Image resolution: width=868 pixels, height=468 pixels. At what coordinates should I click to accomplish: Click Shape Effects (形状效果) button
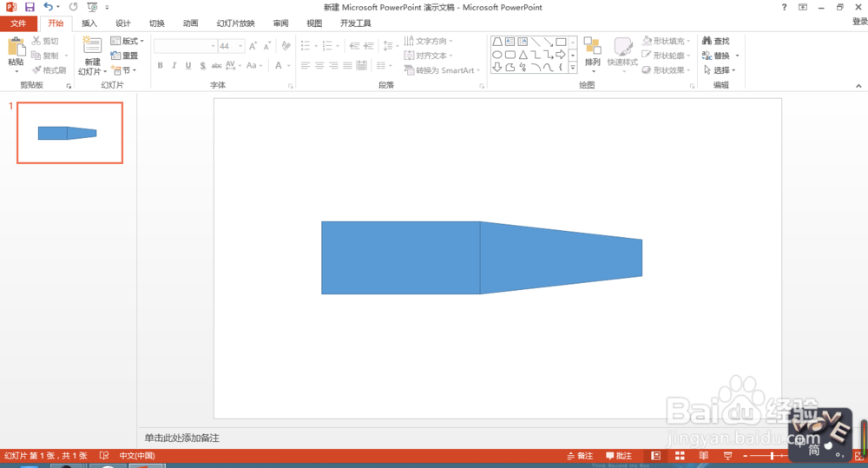pos(666,70)
